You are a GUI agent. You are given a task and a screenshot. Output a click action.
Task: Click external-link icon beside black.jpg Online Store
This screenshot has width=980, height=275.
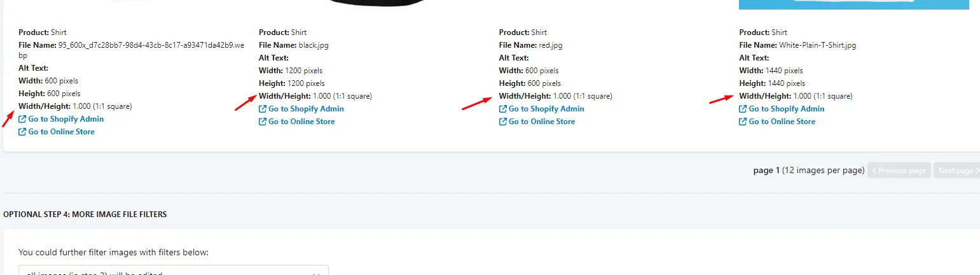point(263,122)
